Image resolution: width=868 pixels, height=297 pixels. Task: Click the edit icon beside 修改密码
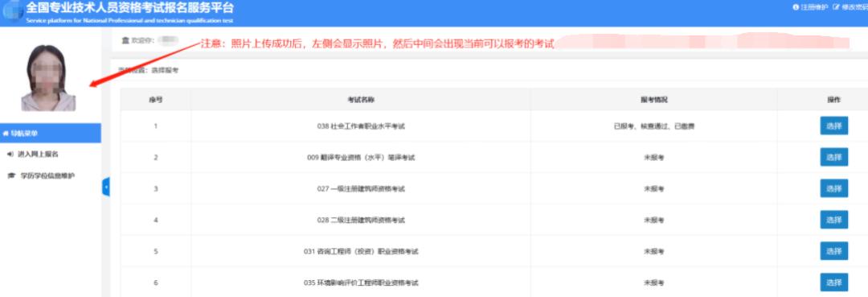click(837, 7)
